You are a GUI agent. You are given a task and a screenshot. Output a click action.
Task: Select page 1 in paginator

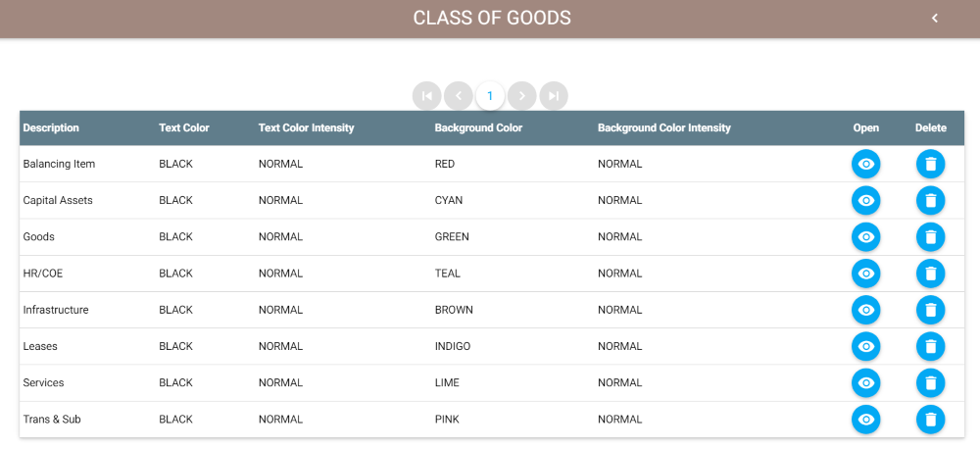(x=490, y=95)
